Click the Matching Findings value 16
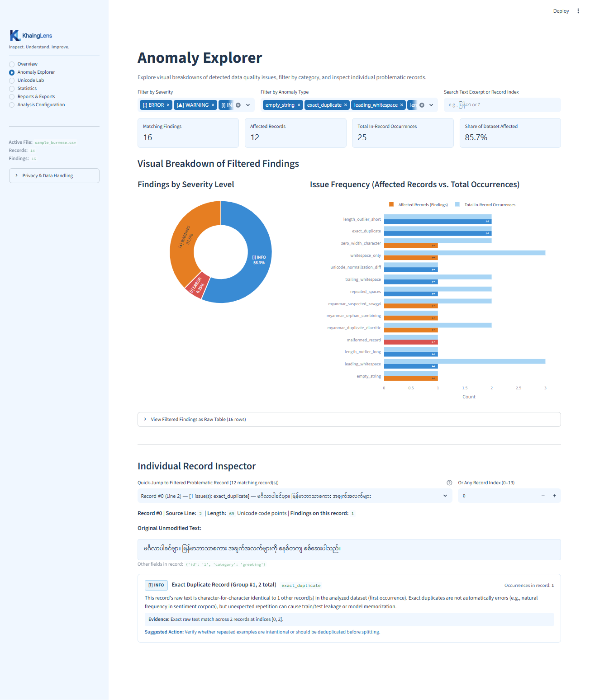Image resolution: width=590 pixels, height=700 pixels. tap(148, 137)
